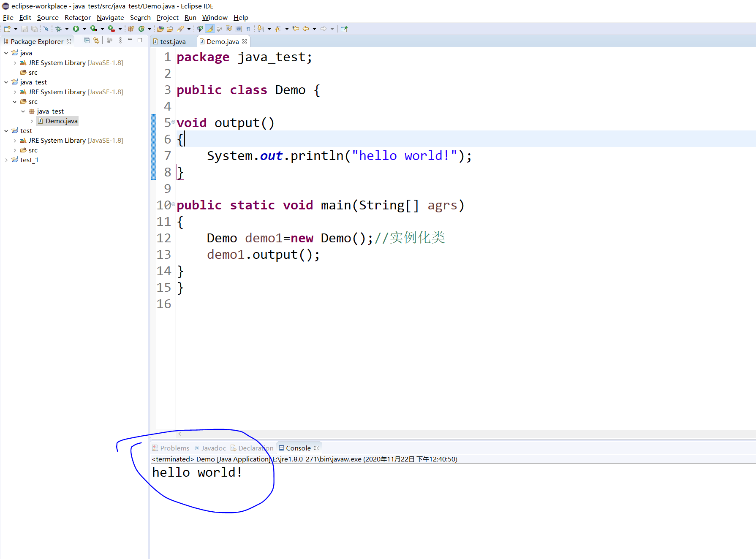Open the Debug configurations dropdown arrow
Viewport: 756px width, 559px height.
coord(67,29)
